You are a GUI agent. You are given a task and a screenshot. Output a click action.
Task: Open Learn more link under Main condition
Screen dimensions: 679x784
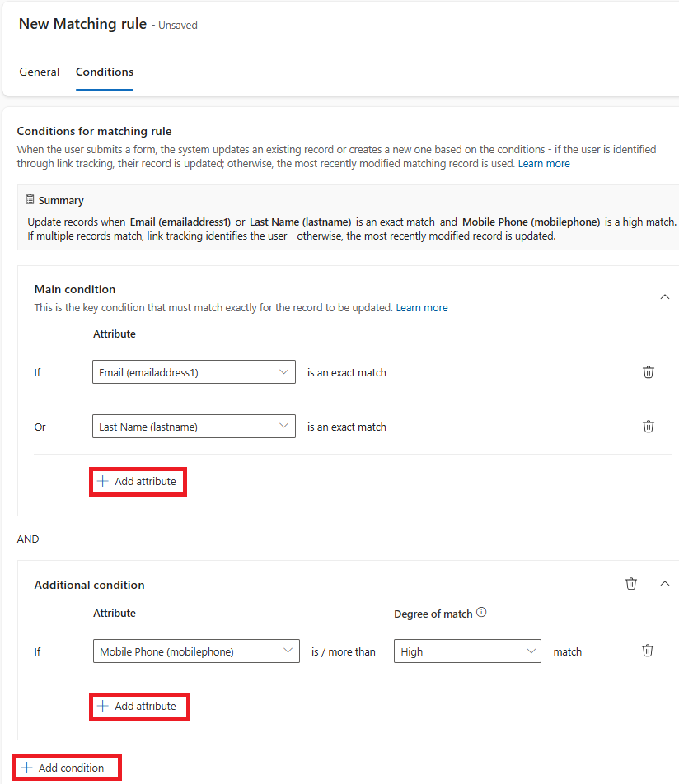point(422,308)
